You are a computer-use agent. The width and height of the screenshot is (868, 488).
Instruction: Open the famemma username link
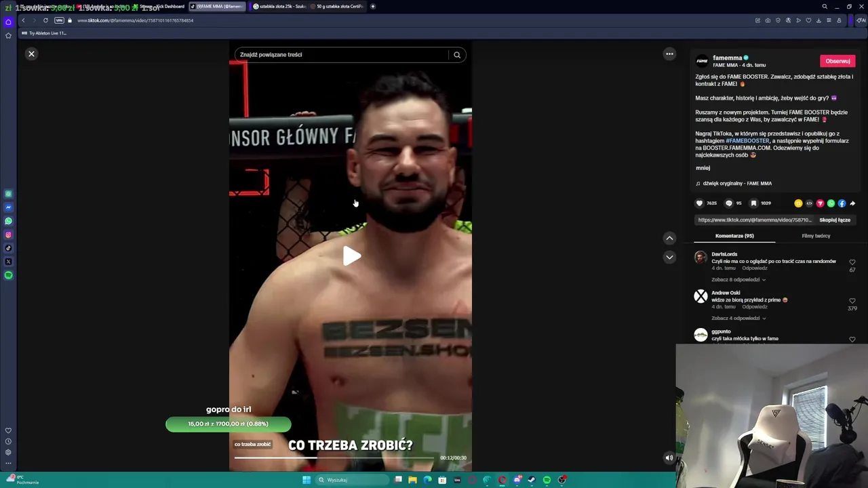click(728, 58)
